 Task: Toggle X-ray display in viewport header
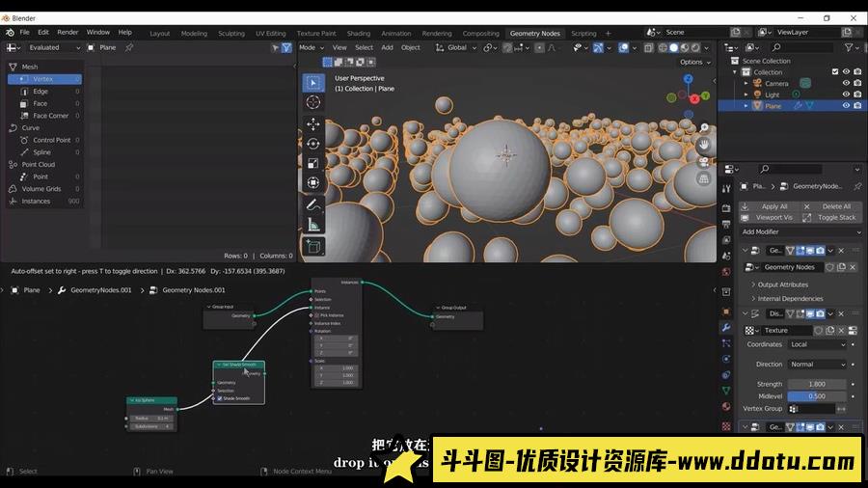[x=649, y=47]
